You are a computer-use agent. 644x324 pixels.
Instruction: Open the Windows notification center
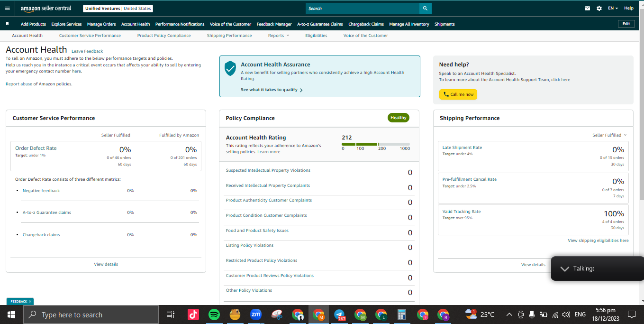coord(631,315)
